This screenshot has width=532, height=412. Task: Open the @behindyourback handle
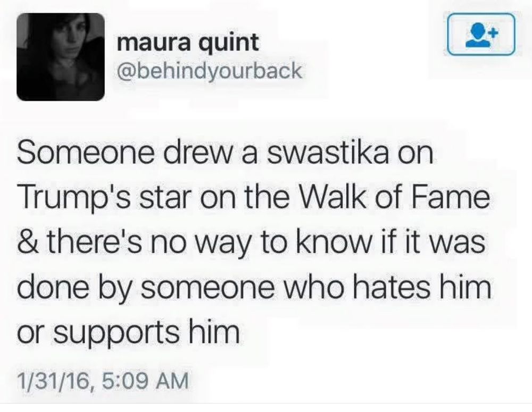coord(209,70)
